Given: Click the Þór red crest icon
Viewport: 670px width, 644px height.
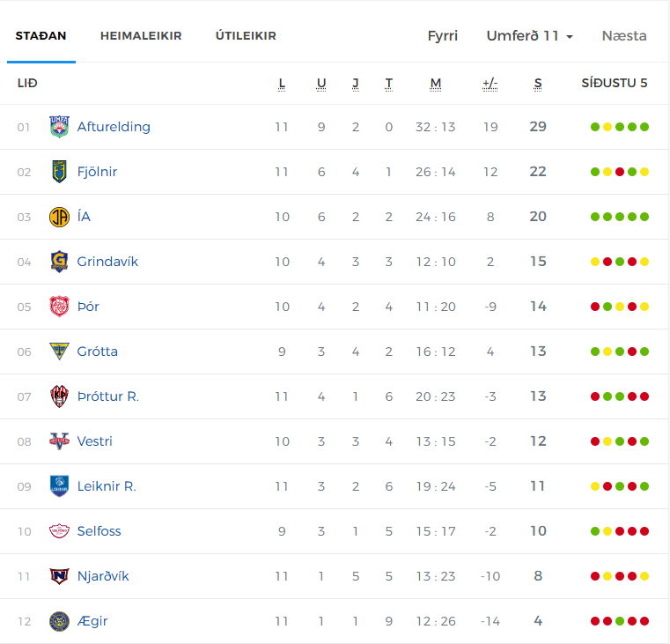Looking at the screenshot, I should 59,307.
